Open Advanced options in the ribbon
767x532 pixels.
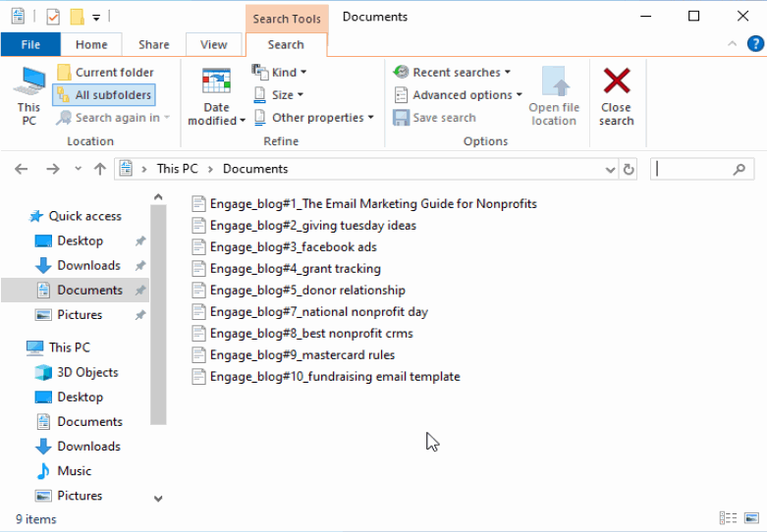click(x=454, y=95)
